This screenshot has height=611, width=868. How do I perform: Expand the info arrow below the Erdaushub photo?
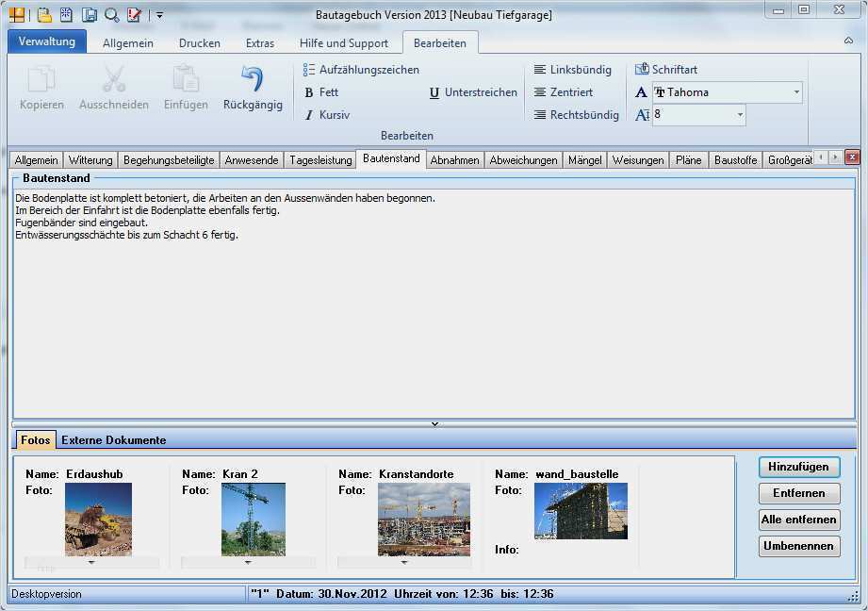(91, 562)
